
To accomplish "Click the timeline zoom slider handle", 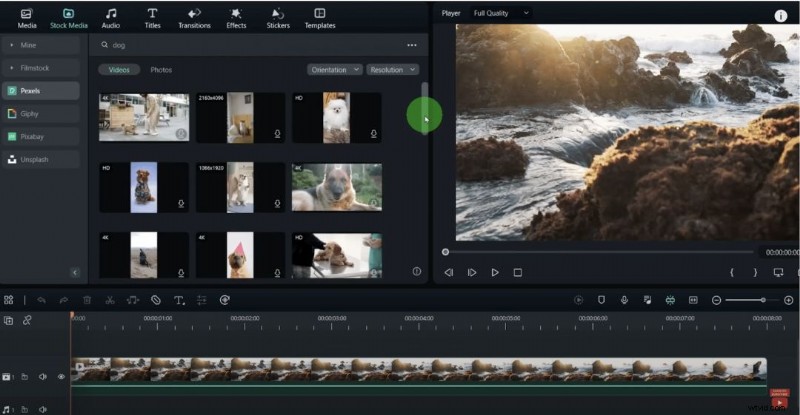I will 763,300.
